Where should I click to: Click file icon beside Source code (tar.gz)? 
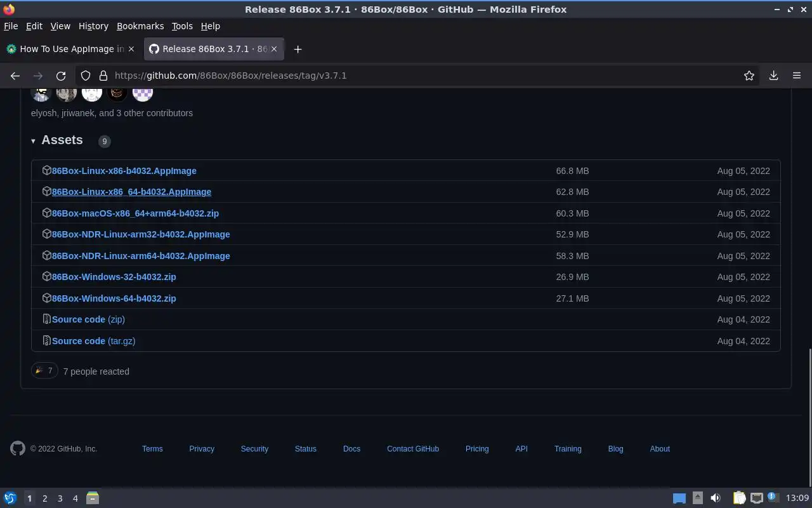point(46,340)
